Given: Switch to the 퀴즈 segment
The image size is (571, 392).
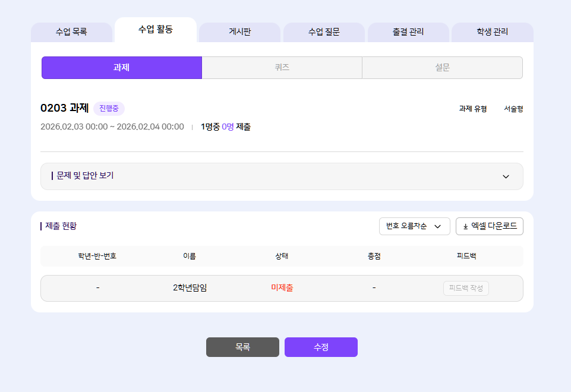Looking at the screenshot, I should tap(282, 68).
